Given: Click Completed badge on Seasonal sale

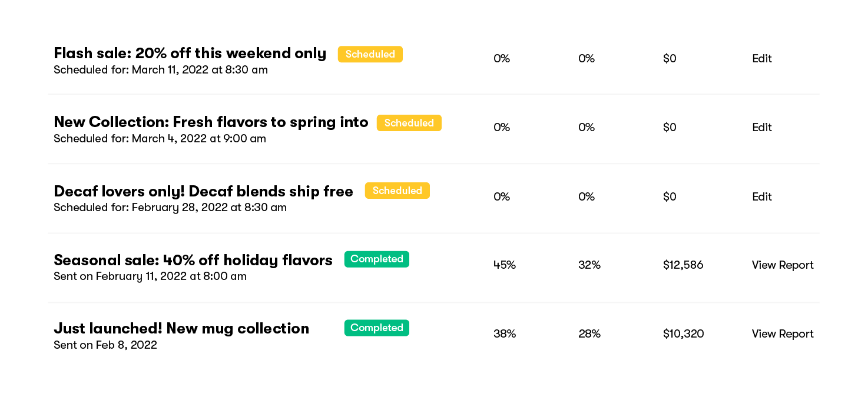Looking at the screenshot, I should pyautogui.click(x=376, y=259).
